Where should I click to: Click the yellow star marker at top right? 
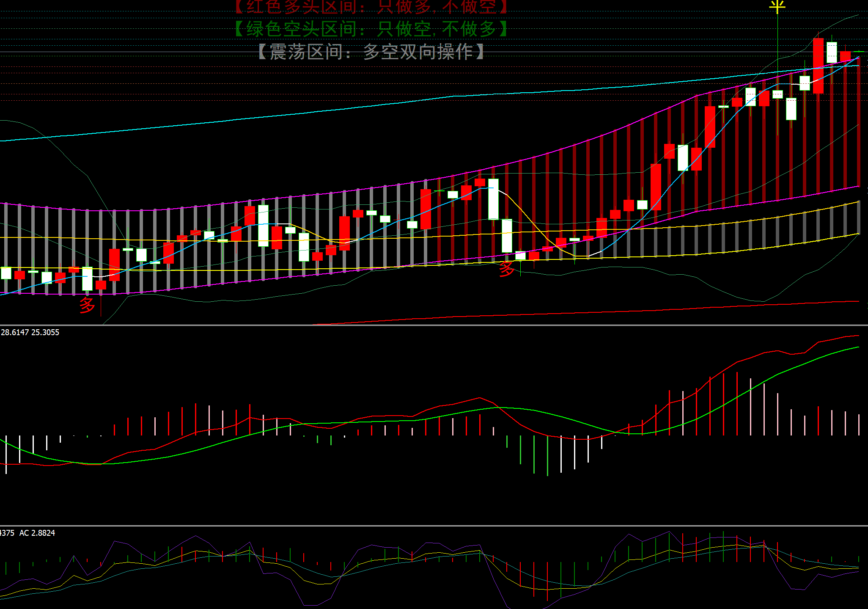(777, 6)
